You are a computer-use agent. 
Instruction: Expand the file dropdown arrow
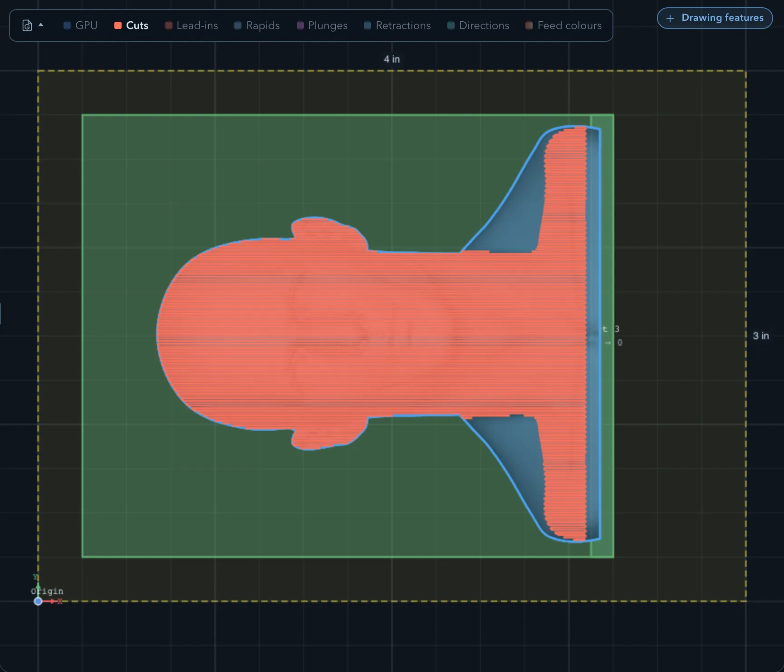click(41, 25)
